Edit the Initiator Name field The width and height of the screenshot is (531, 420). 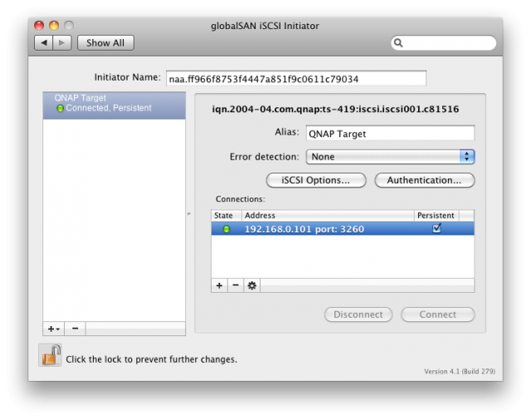pyautogui.click(x=296, y=79)
